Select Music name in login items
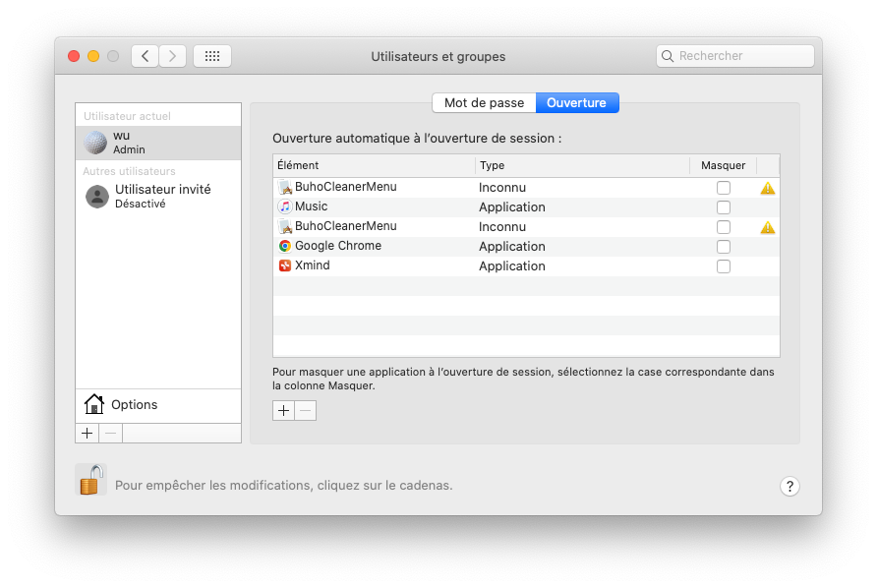 (311, 206)
